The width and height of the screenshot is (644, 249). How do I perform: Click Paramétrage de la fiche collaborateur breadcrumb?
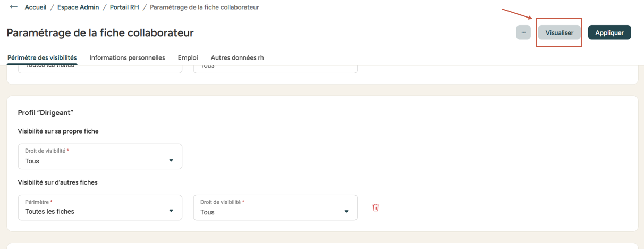click(205, 7)
